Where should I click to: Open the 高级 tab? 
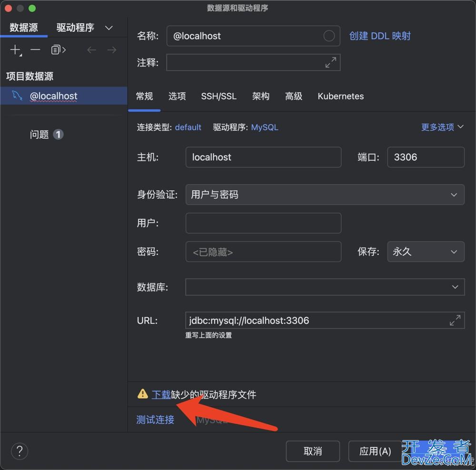point(294,96)
